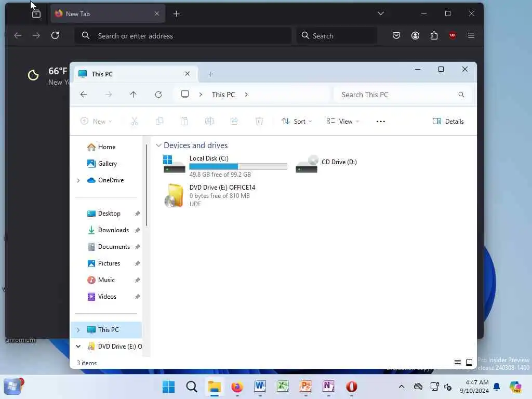
Task: Open Firefox list all tabs dropdown
Action: pyautogui.click(x=381, y=14)
